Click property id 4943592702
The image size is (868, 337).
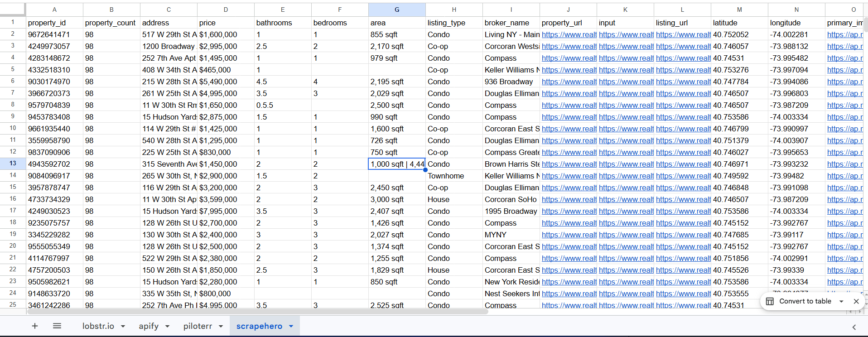point(54,164)
